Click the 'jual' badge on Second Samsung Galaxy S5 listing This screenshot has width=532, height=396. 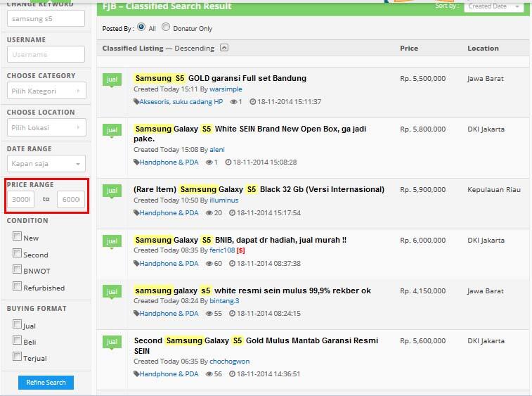(x=112, y=342)
